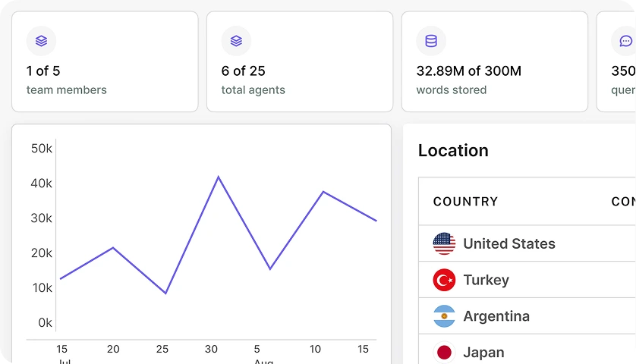Click the chart peak near July 30
Image resolution: width=636 pixels, height=364 pixels.
[x=219, y=177]
